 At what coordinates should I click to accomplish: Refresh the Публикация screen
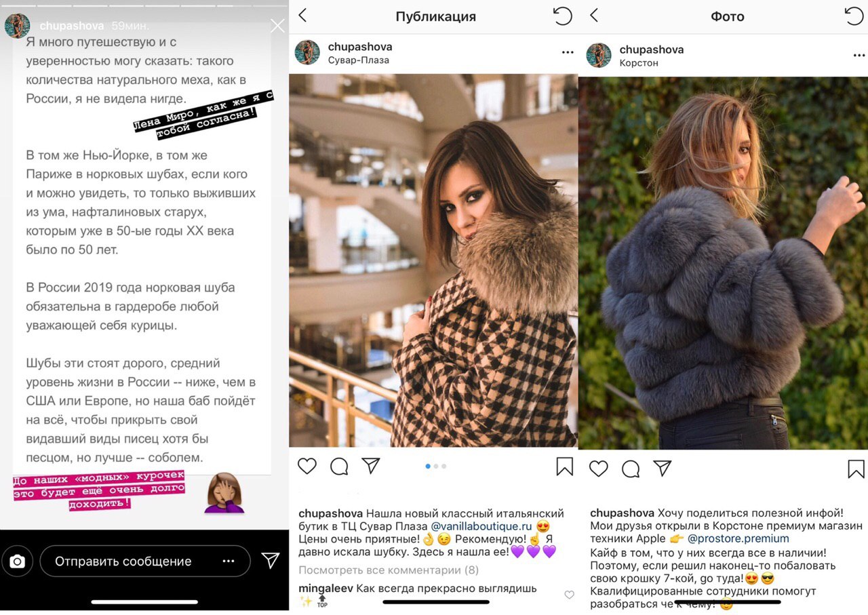(x=562, y=16)
